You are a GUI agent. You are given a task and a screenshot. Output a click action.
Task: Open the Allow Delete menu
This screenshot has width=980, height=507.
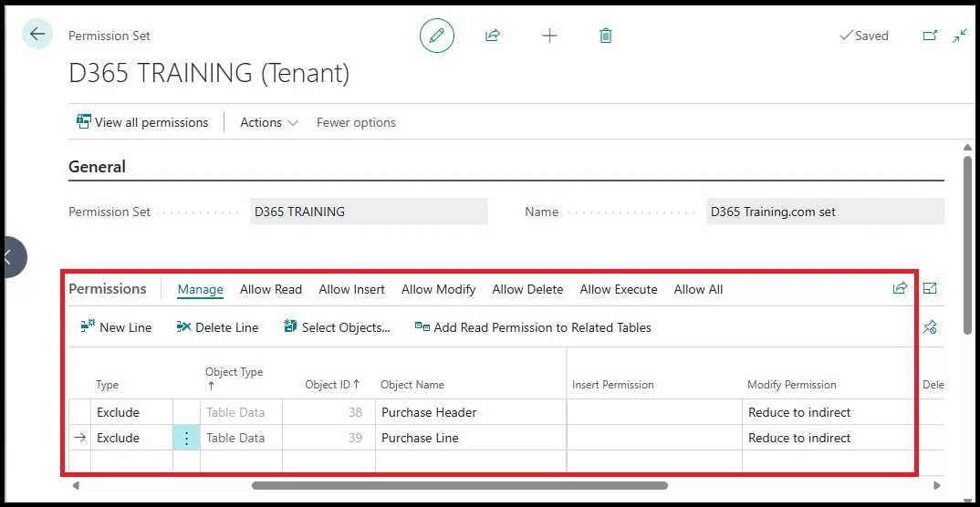point(527,289)
